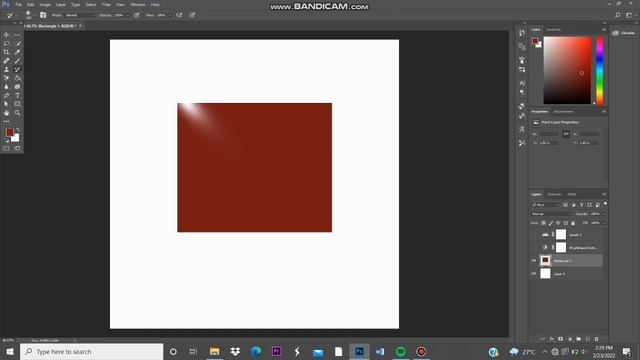Open the brush Mode dropdown
The width and height of the screenshot is (640, 360).
coord(80,15)
